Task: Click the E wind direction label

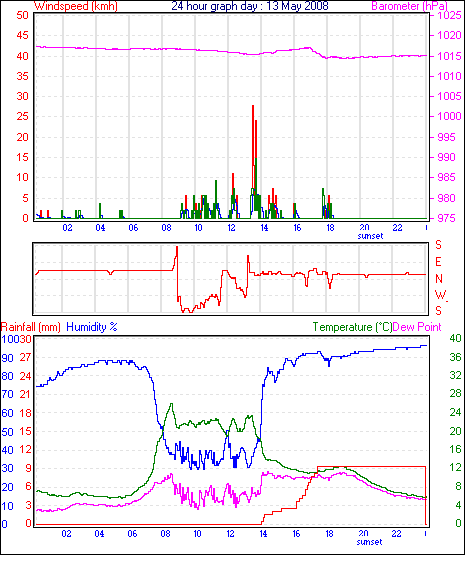Action: click(x=438, y=262)
